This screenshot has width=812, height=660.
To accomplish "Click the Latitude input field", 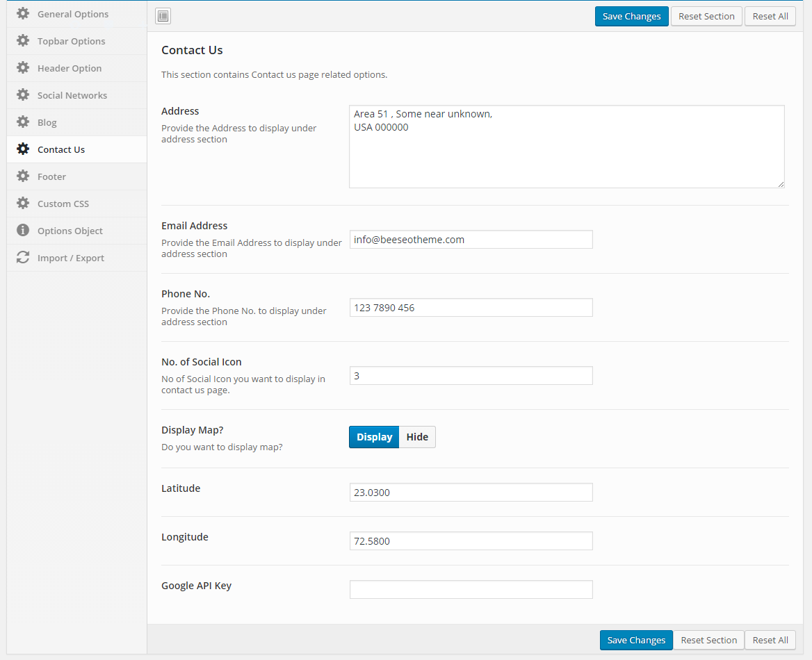I will click(471, 492).
